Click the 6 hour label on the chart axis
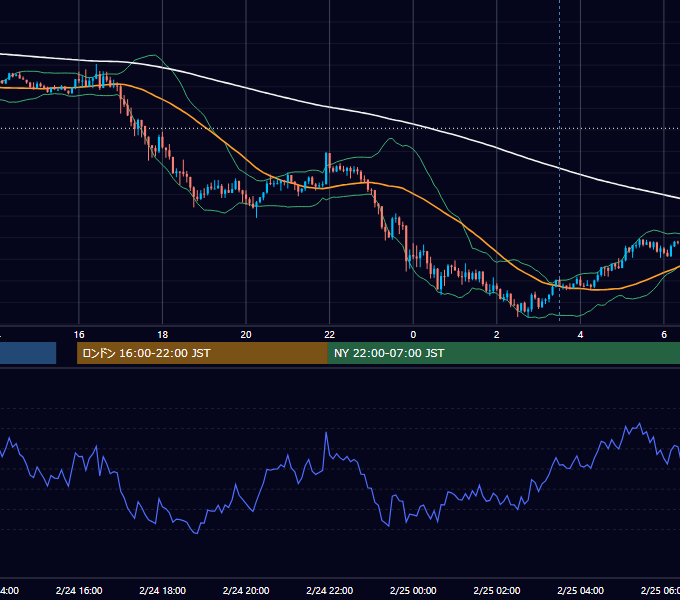This screenshot has width=680, height=600. 664,335
